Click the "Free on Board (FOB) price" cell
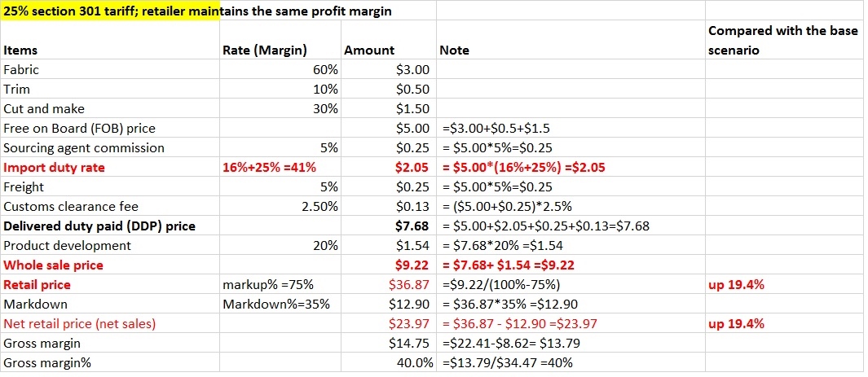Viewport: 868px width, 377px height. coord(79,129)
